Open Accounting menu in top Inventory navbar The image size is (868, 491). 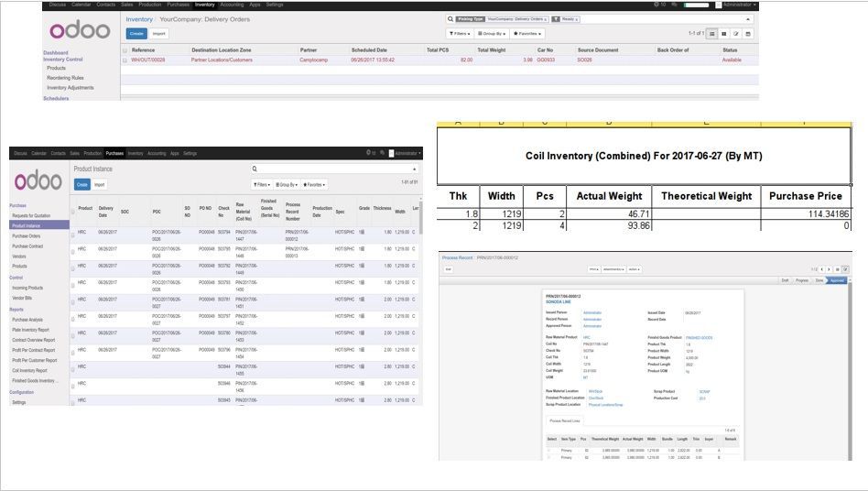click(232, 5)
